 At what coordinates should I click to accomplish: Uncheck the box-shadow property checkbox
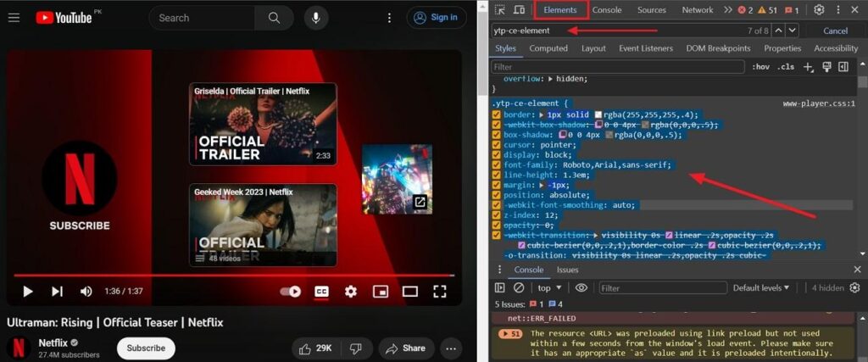click(497, 135)
